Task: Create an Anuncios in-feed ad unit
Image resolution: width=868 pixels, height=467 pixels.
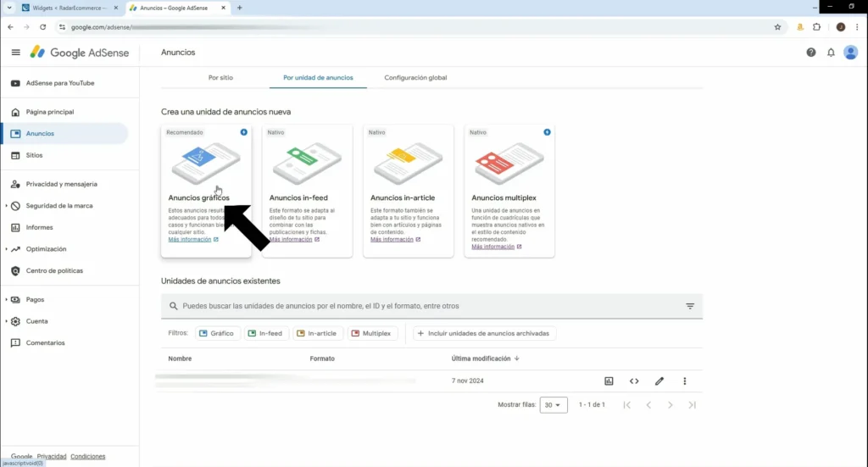Action: click(x=307, y=191)
